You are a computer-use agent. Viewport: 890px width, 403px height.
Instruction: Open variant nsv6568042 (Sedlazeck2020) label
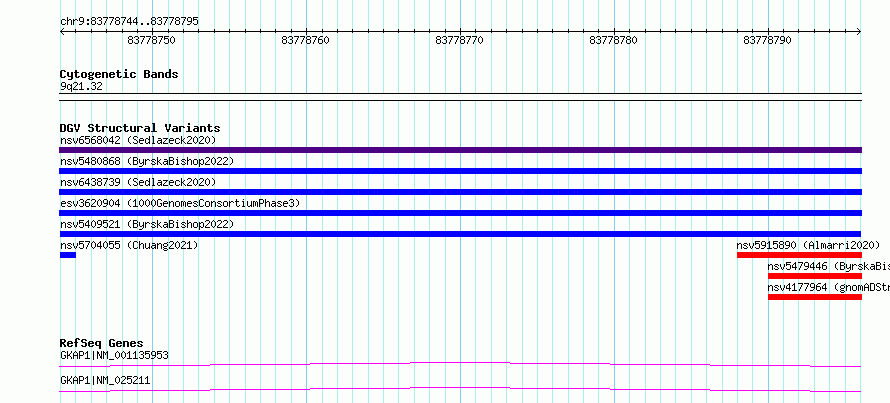click(x=138, y=140)
